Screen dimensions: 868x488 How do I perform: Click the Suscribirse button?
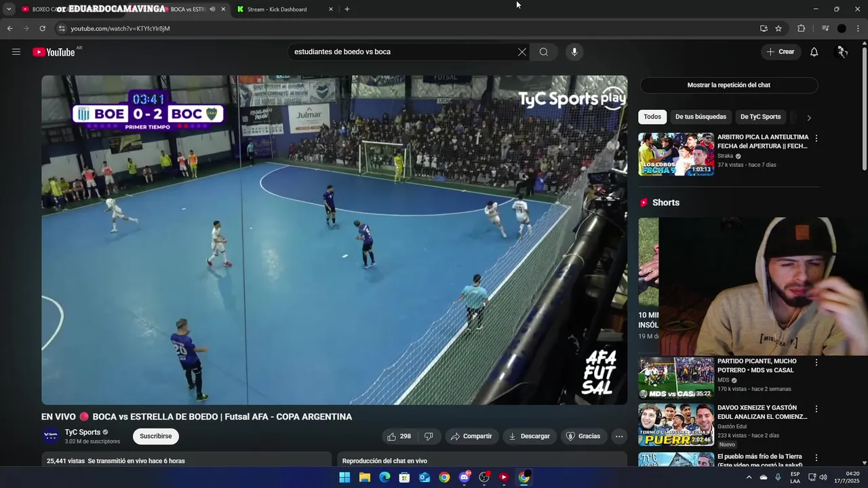155,436
